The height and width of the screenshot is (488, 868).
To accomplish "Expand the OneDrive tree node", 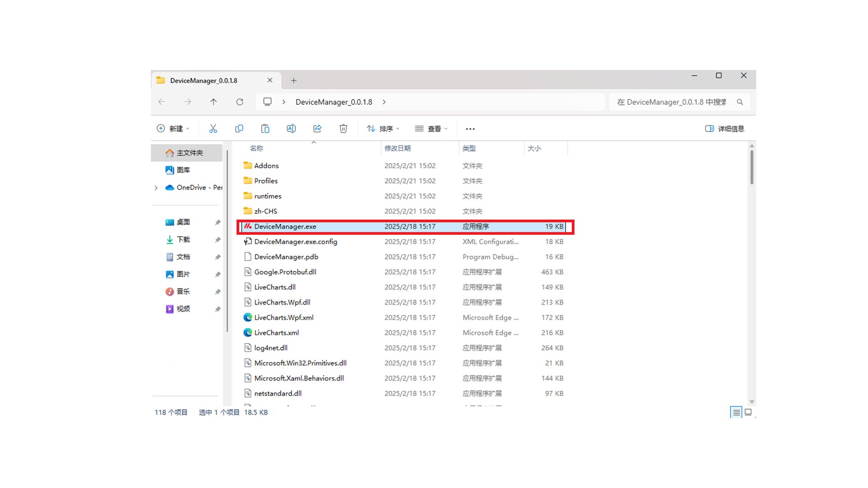I will [156, 188].
